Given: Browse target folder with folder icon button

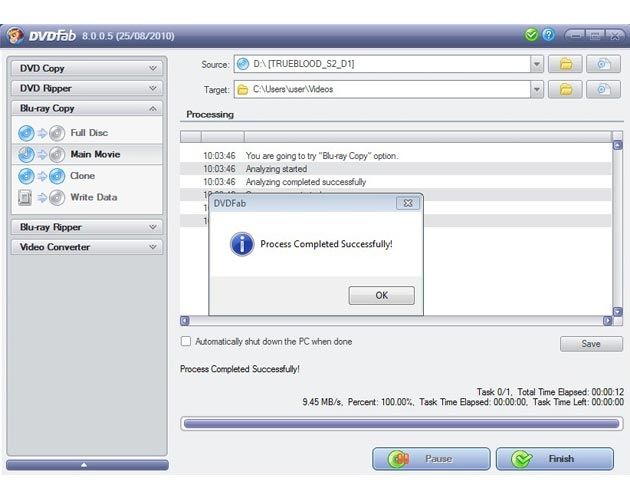Looking at the screenshot, I should pyautogui.click(x=565, y=90).
